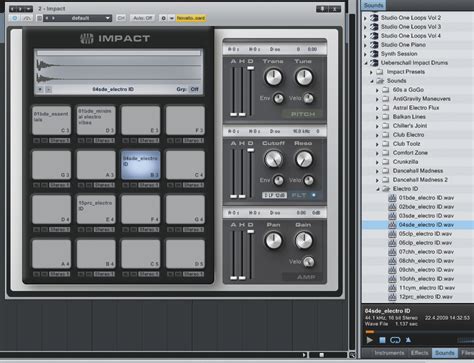Trigger the empty pad labeled D5
This screenshot has height=363, width=474.
pyautogui.click(x=185, y=254)
